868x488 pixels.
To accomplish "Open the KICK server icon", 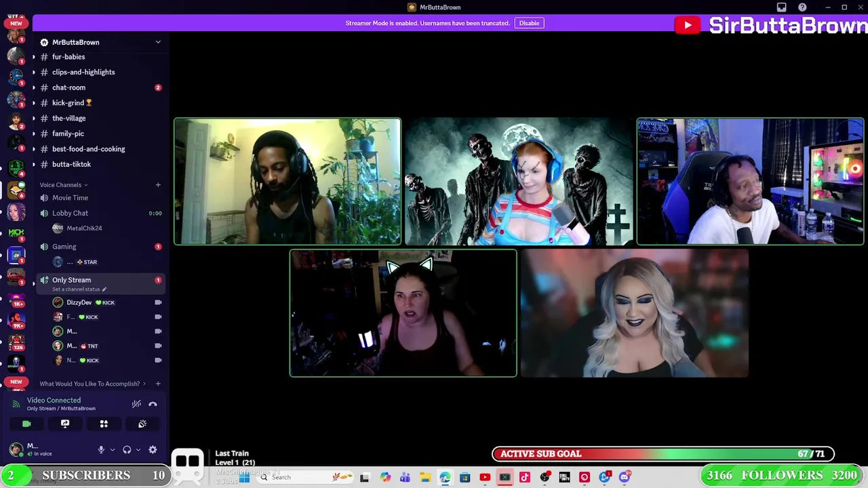I will point(16,232).
